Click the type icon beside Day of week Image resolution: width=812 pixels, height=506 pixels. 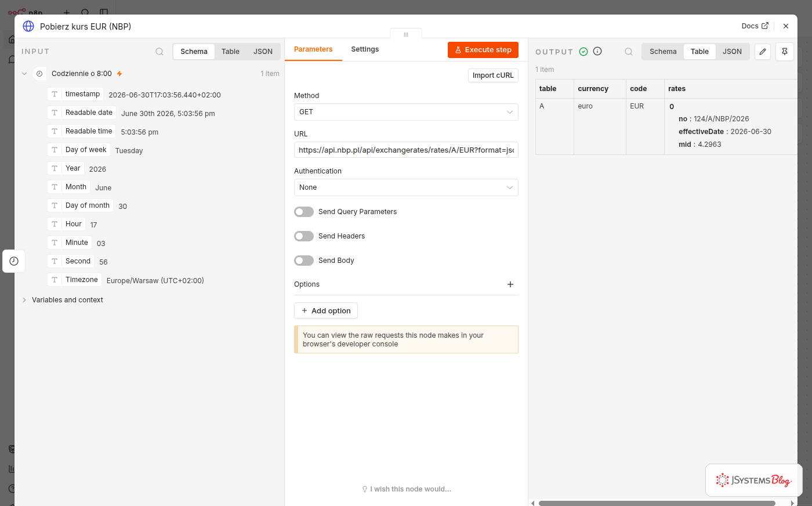pyautogui.click(x=55, y=150)
